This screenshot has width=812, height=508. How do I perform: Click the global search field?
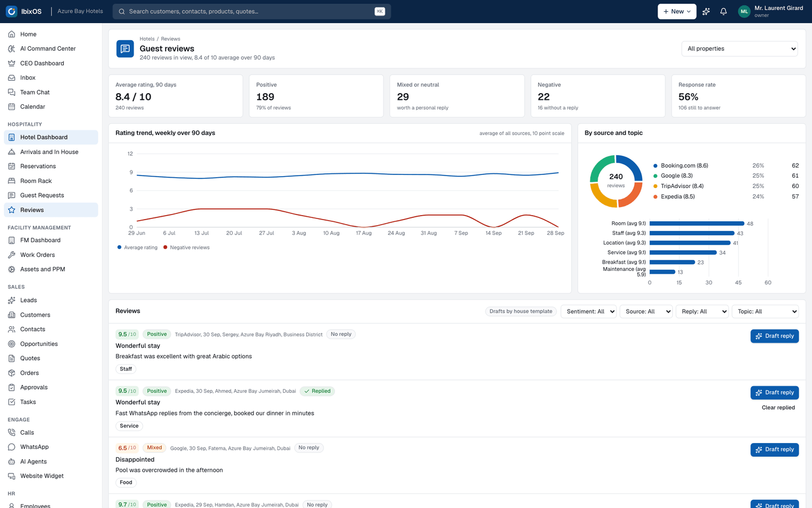pos(251,11)
